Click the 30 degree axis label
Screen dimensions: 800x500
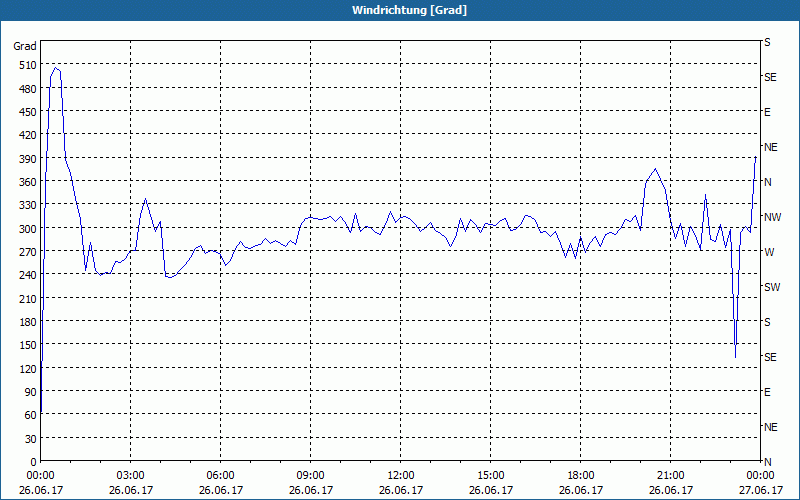(31, 439)
